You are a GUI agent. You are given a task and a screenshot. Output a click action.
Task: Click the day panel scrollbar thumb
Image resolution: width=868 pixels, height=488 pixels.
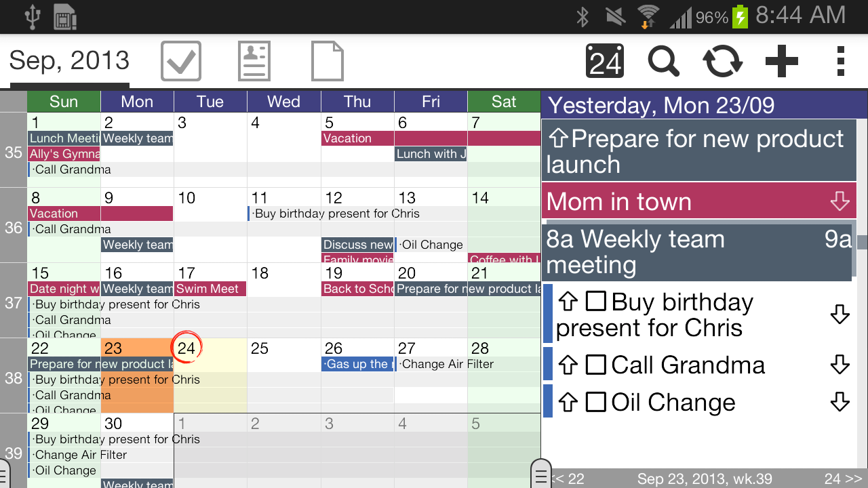click(862, 242)
